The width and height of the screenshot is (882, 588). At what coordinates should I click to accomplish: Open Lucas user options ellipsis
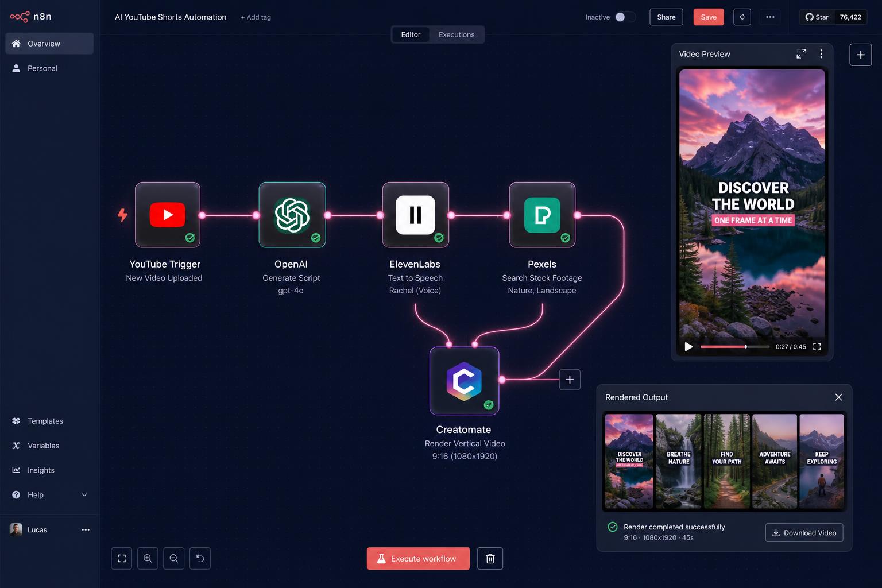point(86,530)
